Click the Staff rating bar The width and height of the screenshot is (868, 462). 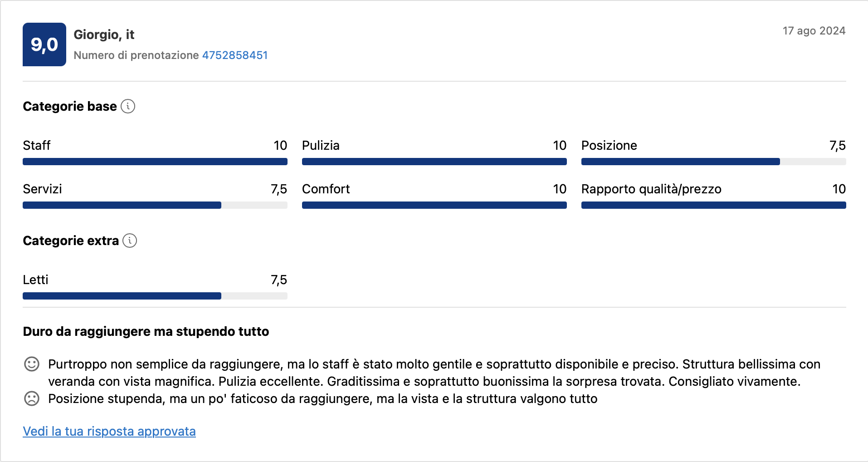(x=155, y=161)
